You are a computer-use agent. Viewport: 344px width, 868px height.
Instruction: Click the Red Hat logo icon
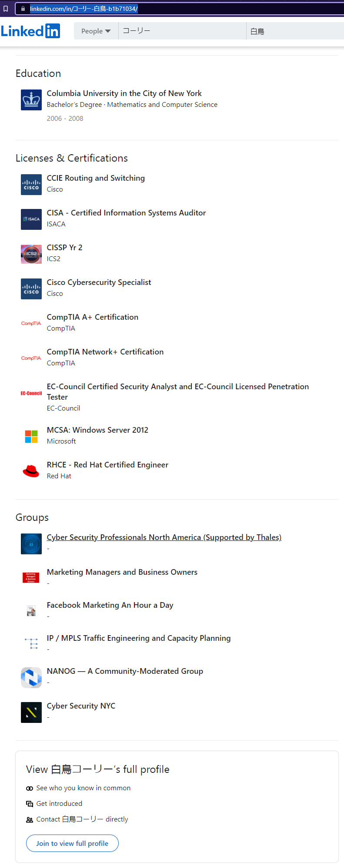(x=31, y=471)
